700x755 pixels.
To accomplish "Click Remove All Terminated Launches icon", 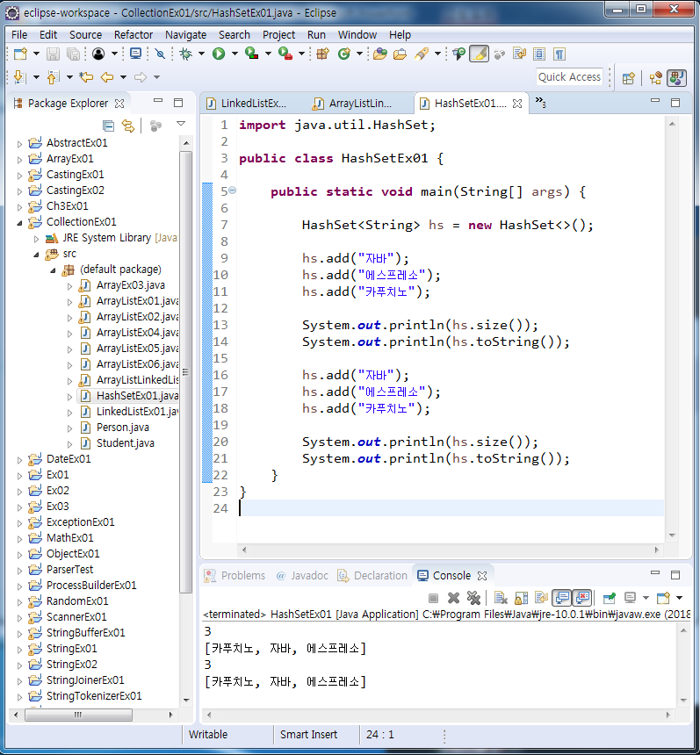I will coord(473,598).
